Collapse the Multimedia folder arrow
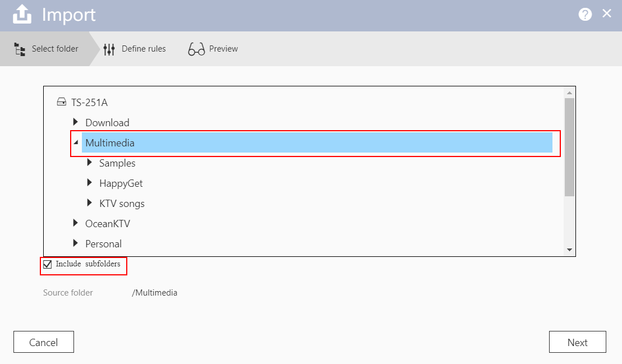Image resolution: width=622 pixels, height=364 pixels. [76, 143]
